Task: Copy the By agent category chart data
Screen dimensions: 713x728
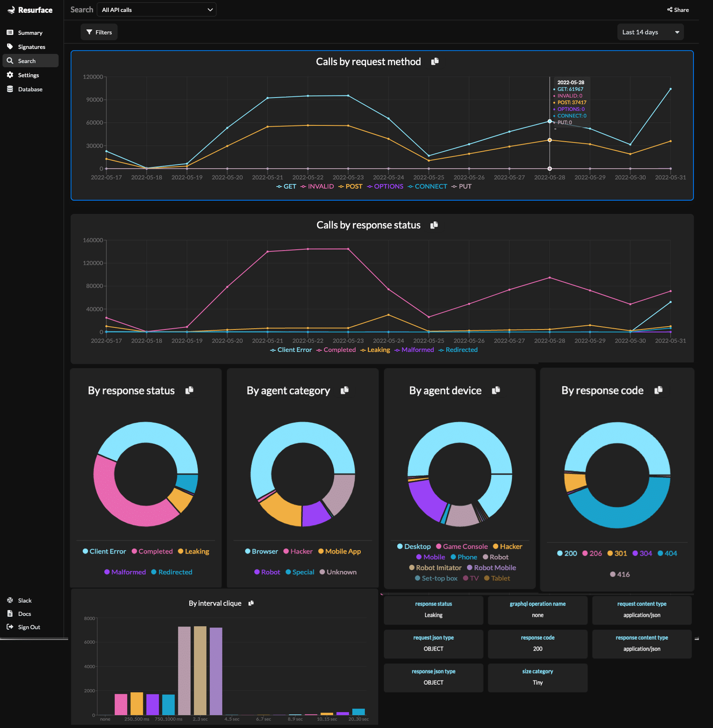Action: click(345, 390)
